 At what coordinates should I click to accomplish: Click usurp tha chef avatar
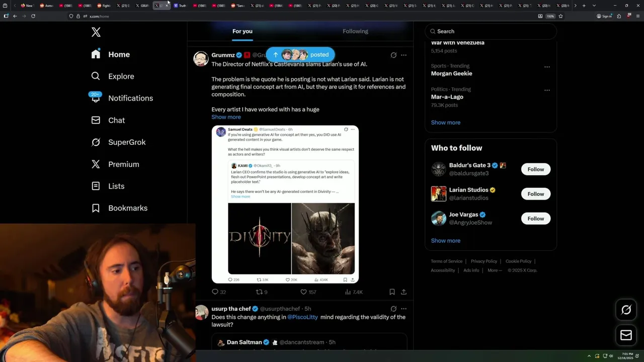[x=201, y=312]
